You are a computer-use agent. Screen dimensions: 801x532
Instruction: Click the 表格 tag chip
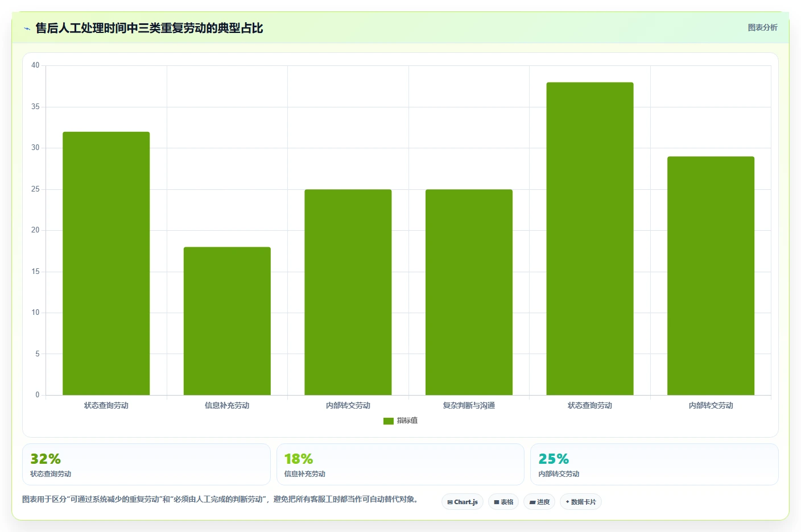[503, 502]
